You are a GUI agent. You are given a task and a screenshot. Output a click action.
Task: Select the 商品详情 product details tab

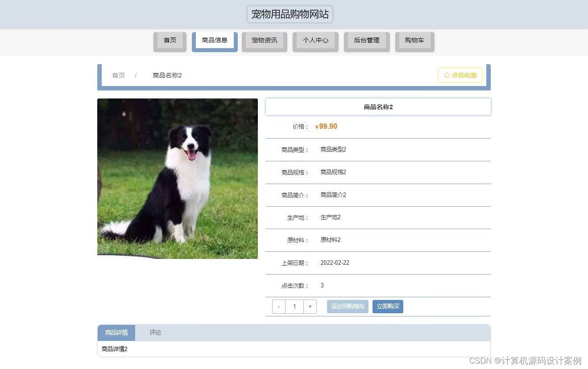(x=116, y=332)
